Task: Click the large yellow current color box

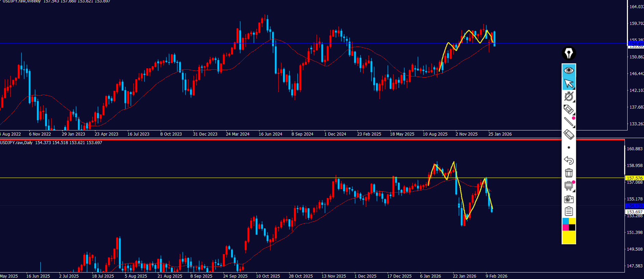Action: point(569,237)
